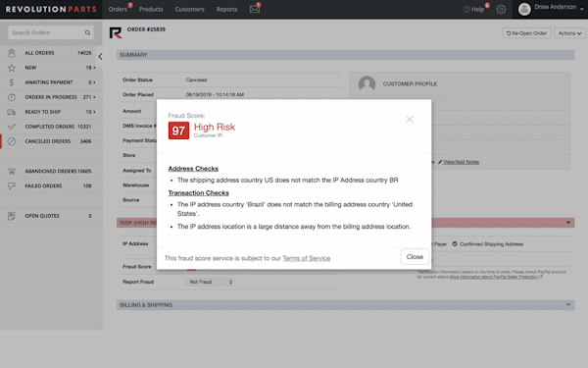The image size is (588, 368).
Task: Open the settings gear icon
Action: coord(501,9)
